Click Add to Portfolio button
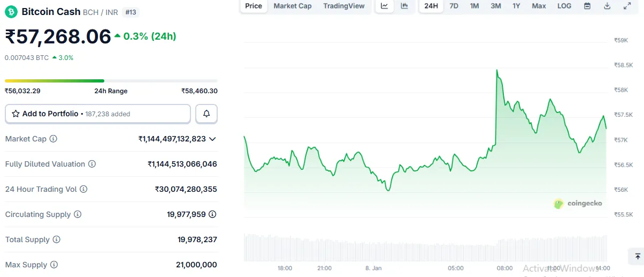Viewport: 644px width, 277px height. point(98,114)
